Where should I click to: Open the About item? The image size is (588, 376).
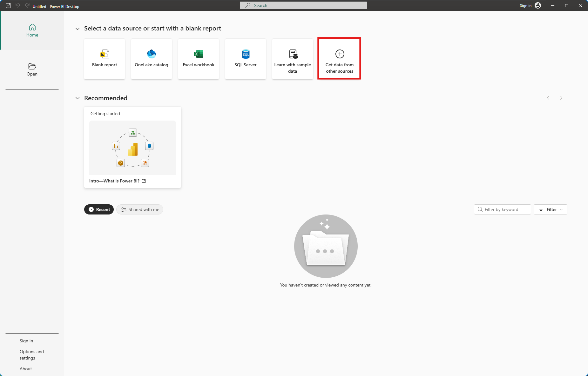pos(26,369)
